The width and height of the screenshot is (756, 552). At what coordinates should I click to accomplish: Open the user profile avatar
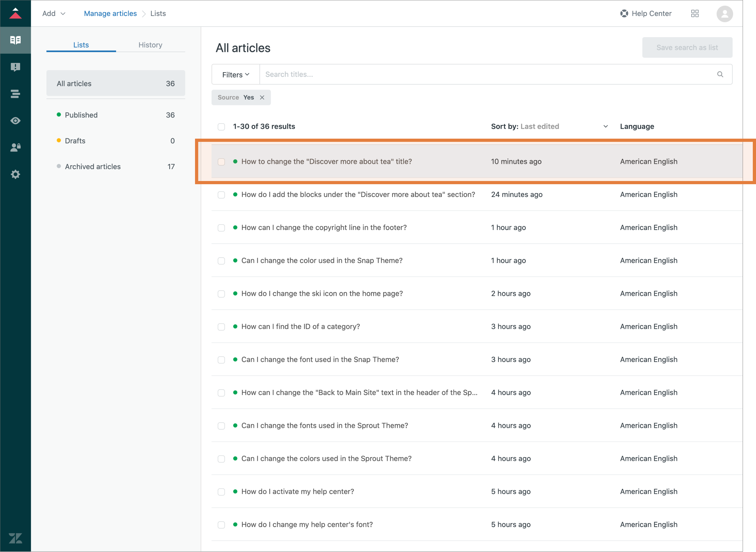[724, 14]
